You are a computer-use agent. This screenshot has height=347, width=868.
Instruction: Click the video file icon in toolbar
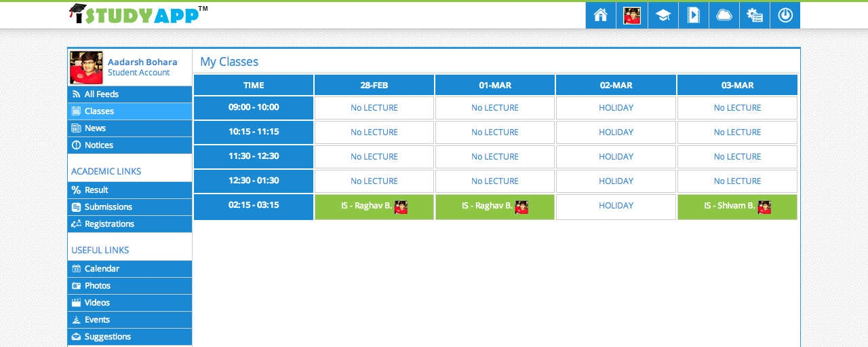tap(693, 15)
